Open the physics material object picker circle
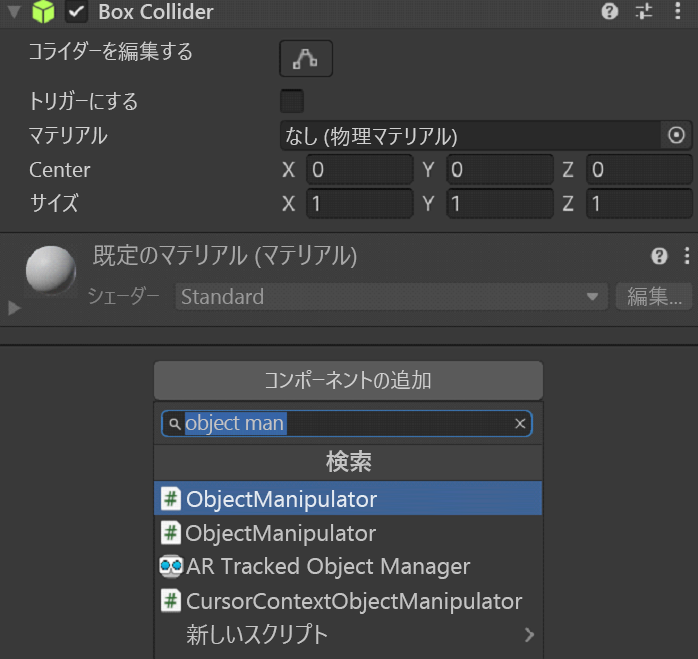This screenshot has width=698, height=659. pos(676,135)
